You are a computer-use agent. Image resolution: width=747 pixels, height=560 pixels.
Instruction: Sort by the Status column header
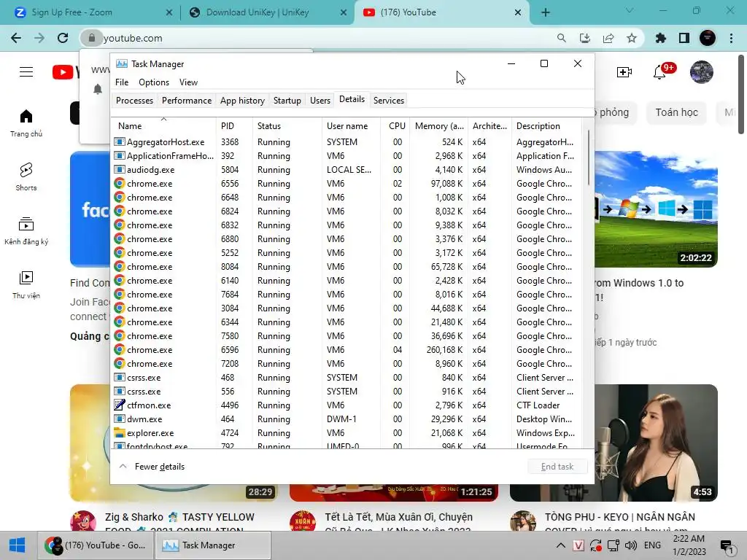point(287,125)
